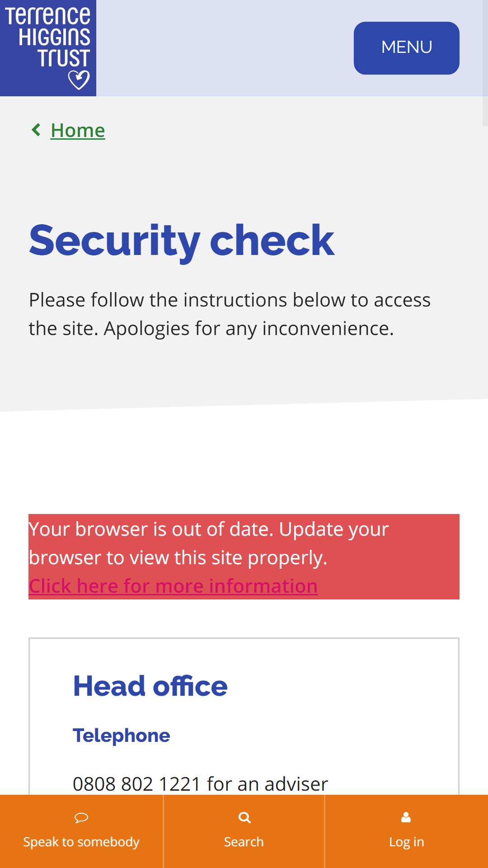Click the magnifying glass search icon
The width and height of the screenshot is (488, 868).
(244, 817)
